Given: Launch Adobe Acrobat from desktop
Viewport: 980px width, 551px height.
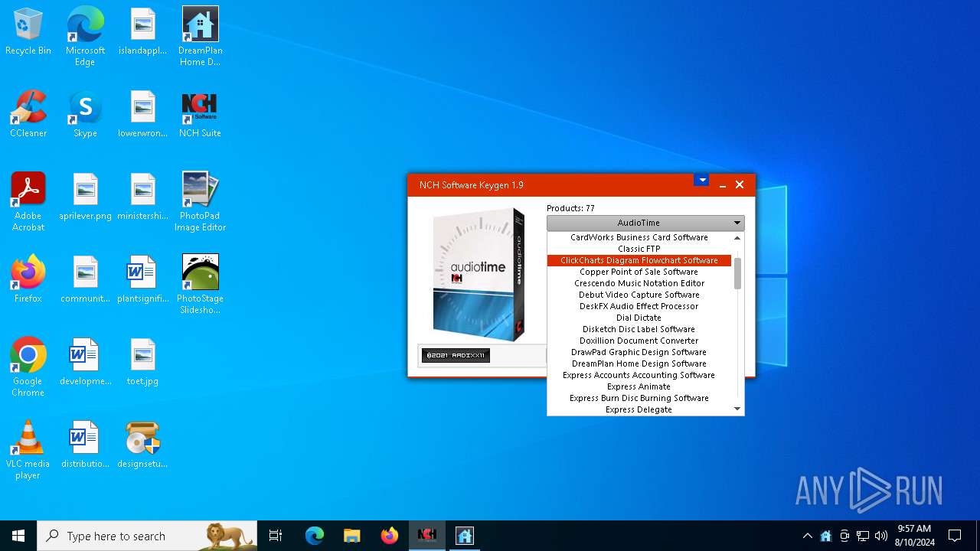Looking at the screenshot, I should (x=28, y=202).
